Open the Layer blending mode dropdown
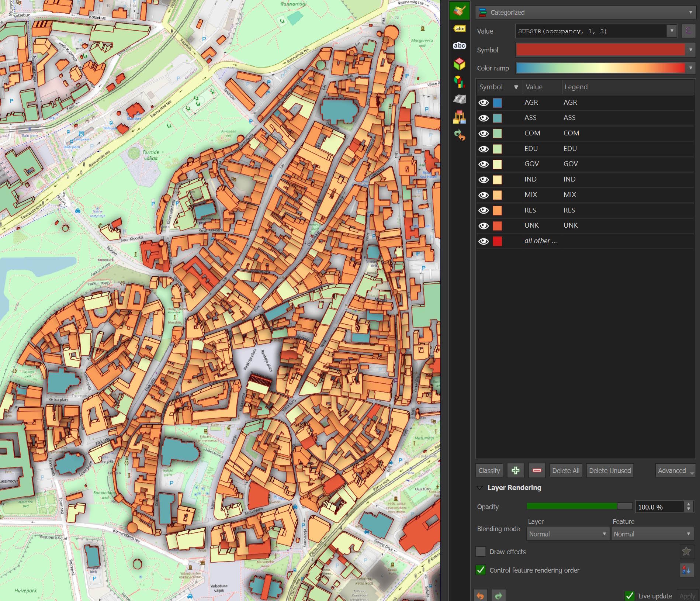The width and height of the screenshot is (700, 601). [567, 534]
